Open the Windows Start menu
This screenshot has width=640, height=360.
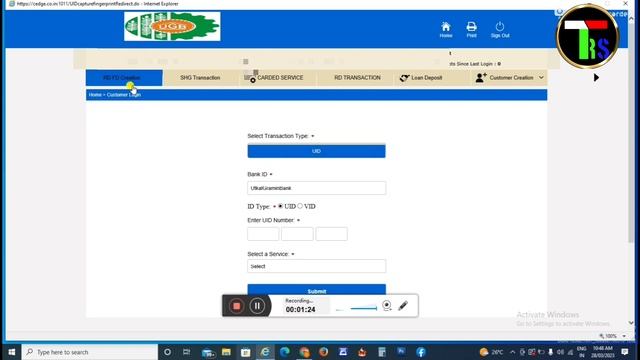click(12, 352)
